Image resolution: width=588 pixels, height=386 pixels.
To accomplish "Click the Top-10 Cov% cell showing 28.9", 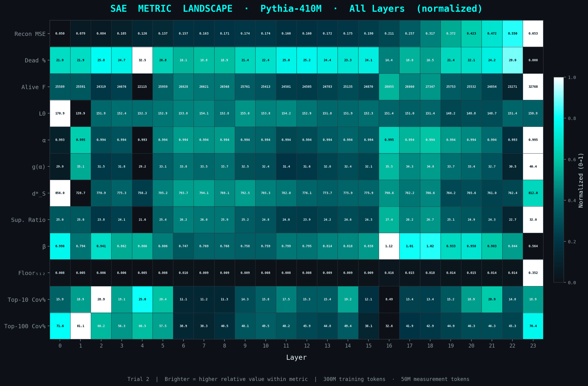I will [x=101, y=299].
